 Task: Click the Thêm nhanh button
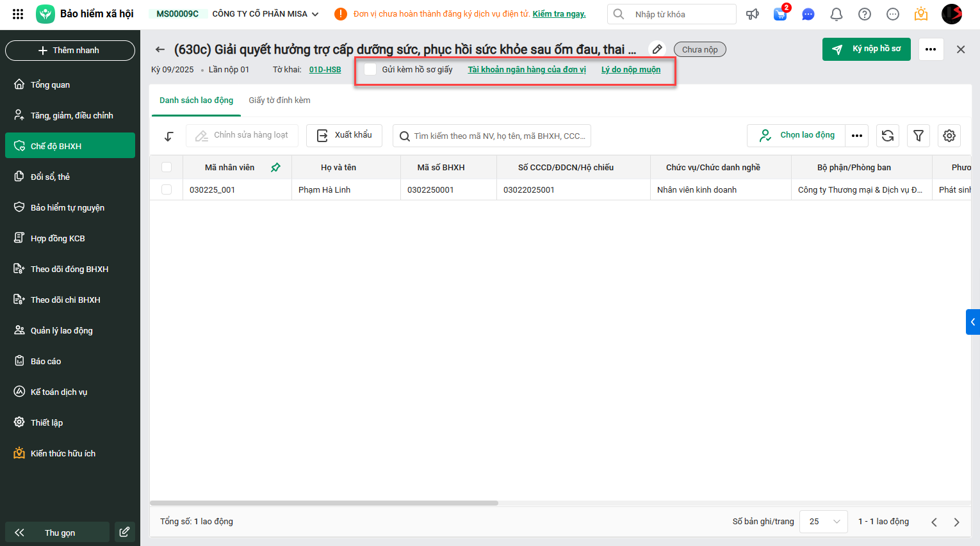click(x=70, y=50)
